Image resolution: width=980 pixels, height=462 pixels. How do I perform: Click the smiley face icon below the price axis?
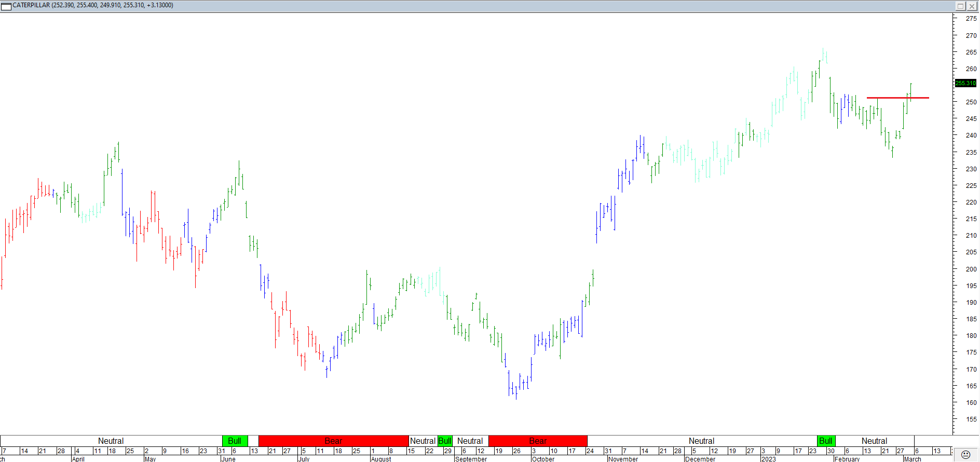coord(965,455)
